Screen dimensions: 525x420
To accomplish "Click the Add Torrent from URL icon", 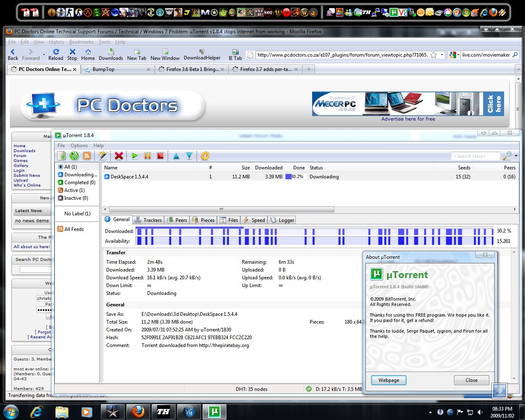I will (74, 156).
